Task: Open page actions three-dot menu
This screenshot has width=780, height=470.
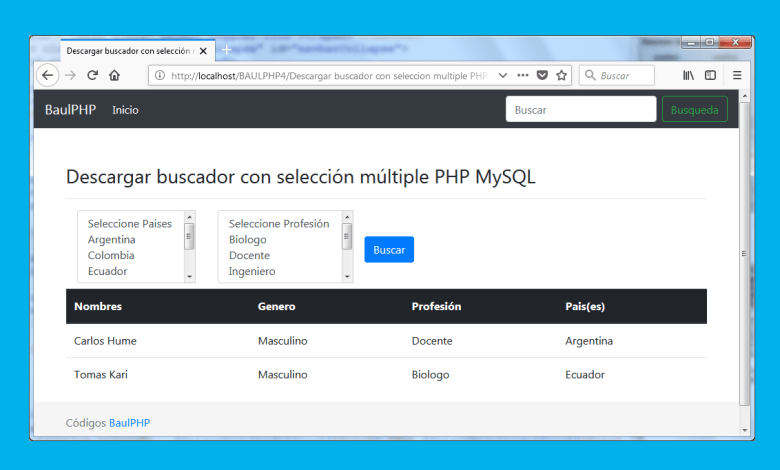Action: (x=522, y=75)
